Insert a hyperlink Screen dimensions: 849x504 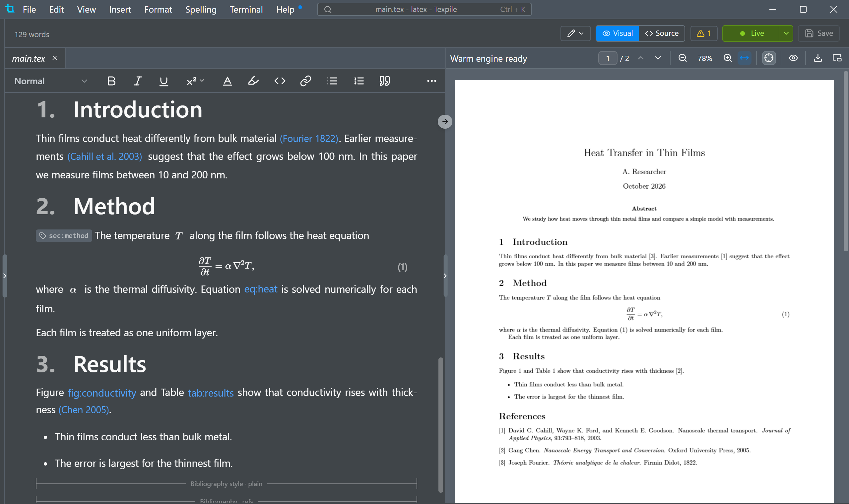(x=306, y=81)
